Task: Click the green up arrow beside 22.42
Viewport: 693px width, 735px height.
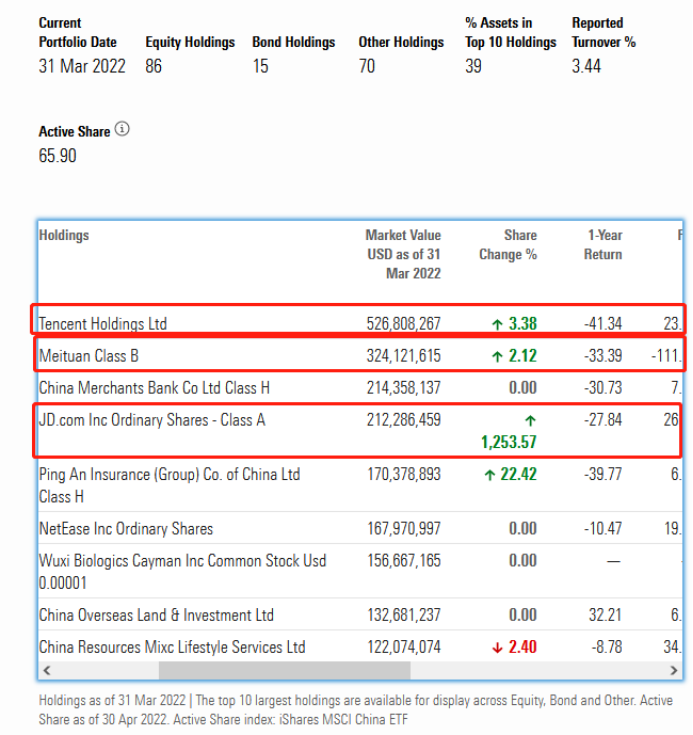Action: 489,474
